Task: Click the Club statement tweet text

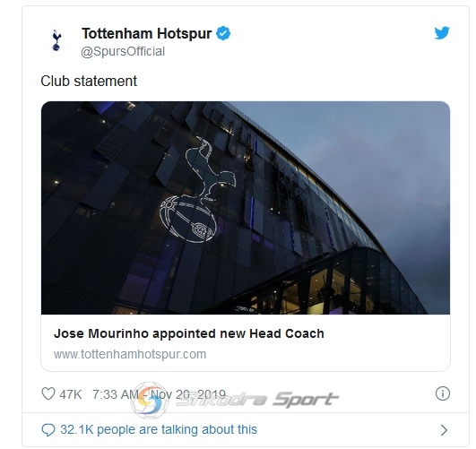Action: (89, 81)
